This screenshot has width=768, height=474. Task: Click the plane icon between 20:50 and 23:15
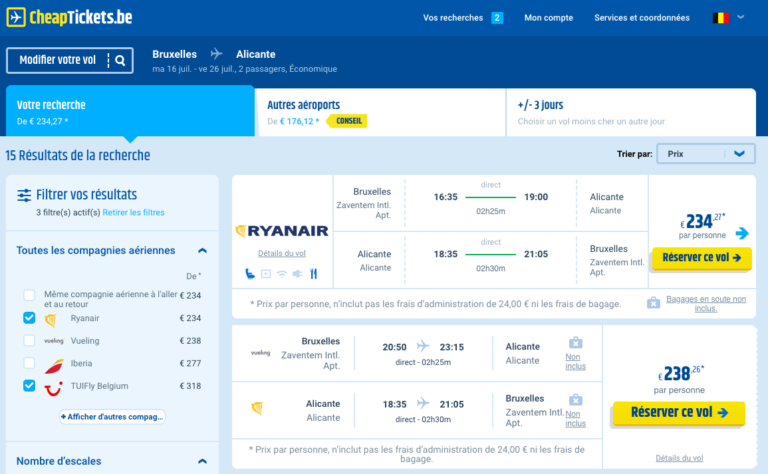423,346
